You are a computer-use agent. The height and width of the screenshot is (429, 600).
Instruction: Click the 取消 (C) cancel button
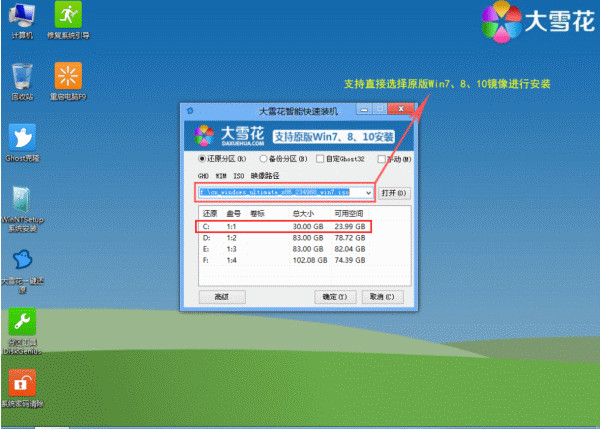coord(382,297)
